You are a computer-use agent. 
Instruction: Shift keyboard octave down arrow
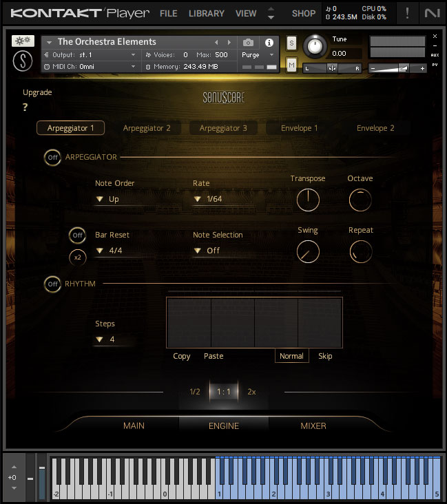tap(14, 488)
